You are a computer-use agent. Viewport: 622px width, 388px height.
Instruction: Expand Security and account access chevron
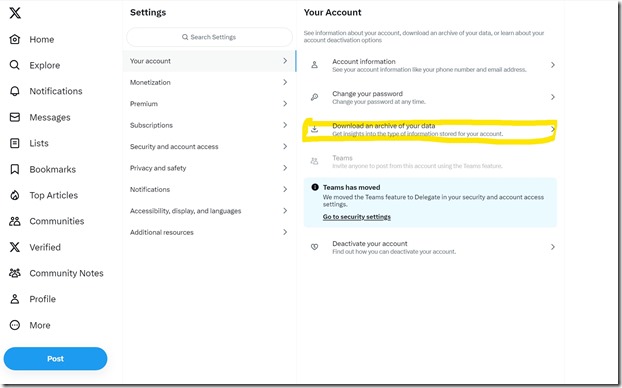click(x=285, y=146)
